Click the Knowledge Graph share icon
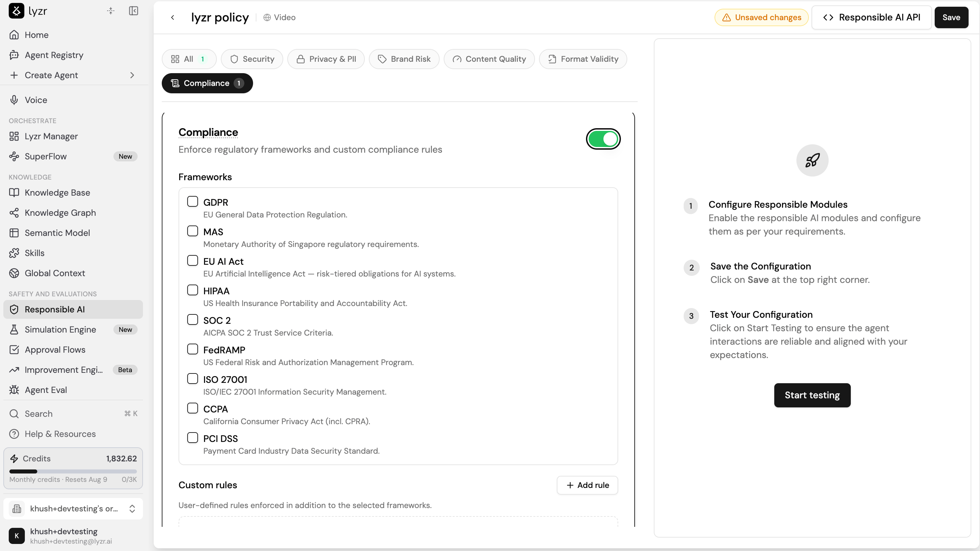This screenshot has width=980, height=551. tap(14, 212)
